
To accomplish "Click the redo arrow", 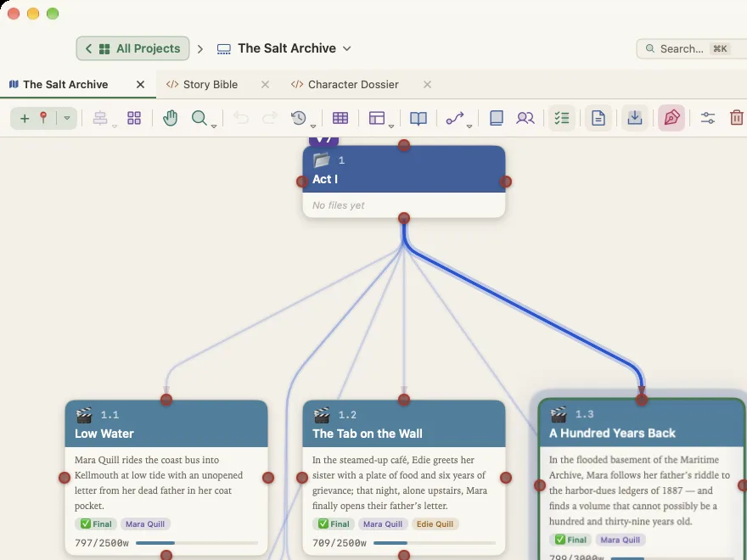I will (x=270, y=118).
